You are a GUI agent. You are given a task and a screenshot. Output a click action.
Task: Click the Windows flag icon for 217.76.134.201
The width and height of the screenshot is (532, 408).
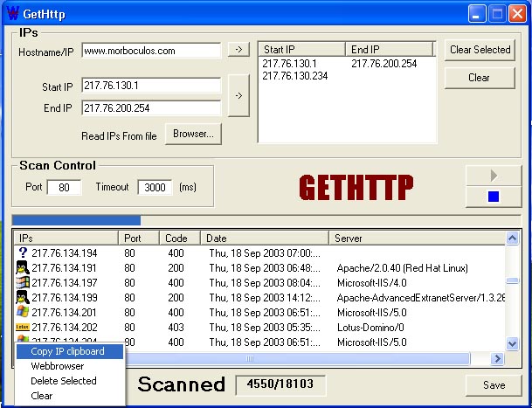point(23,312)
